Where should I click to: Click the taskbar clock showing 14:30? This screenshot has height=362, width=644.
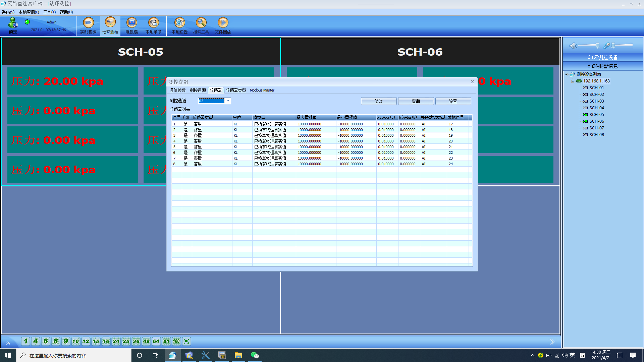[600, 355]
